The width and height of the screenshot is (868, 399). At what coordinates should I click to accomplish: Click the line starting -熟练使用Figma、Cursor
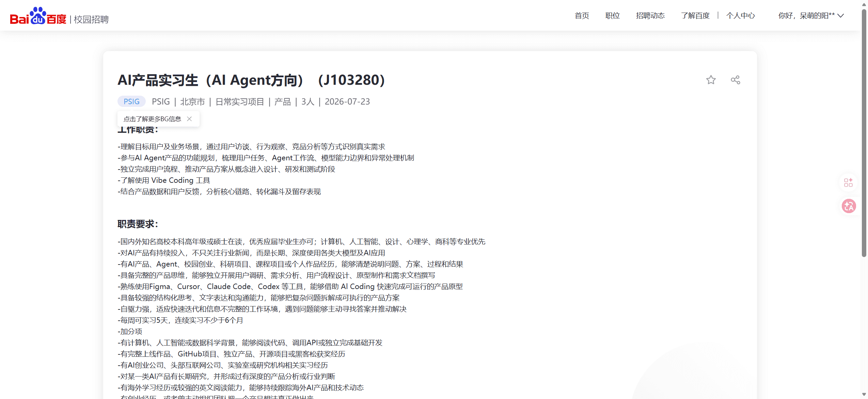[290, 287]
